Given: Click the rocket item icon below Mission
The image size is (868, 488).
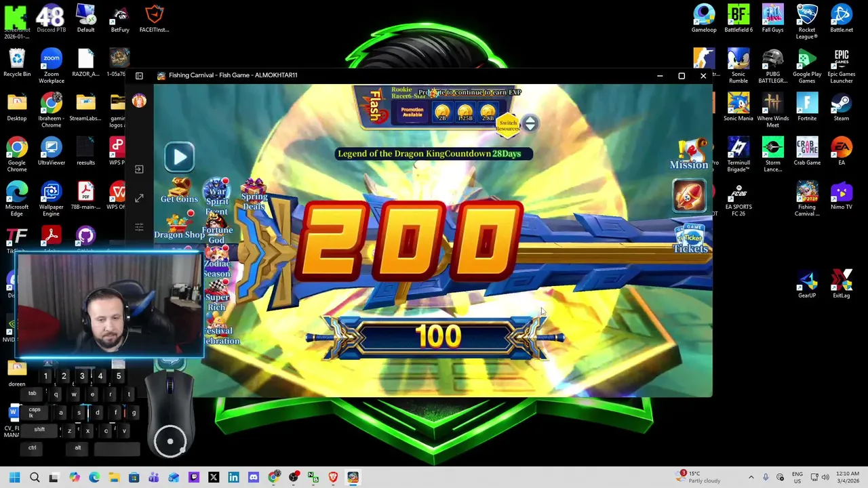Looking at the screenshot, I should pyautogui.click(x=690, y=195).
